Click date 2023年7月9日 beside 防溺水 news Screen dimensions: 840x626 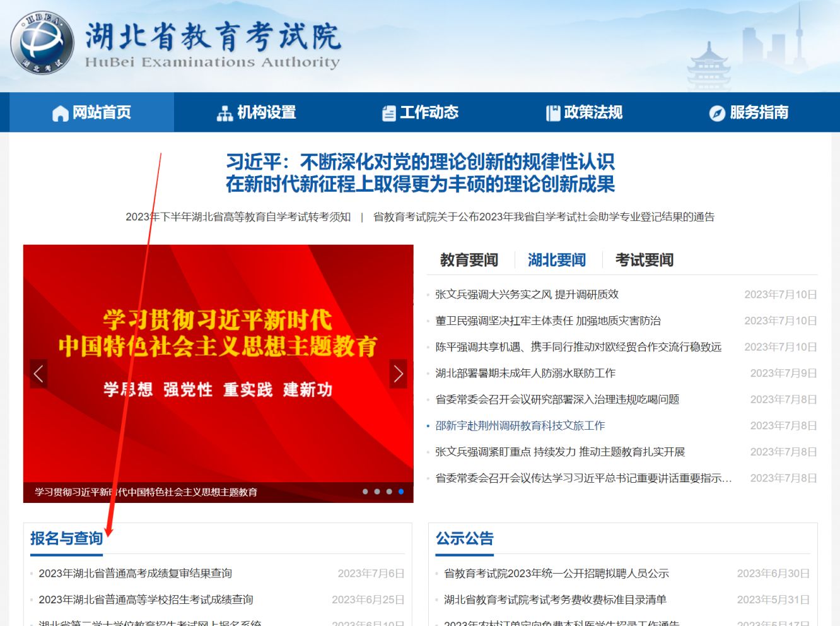click(783, 374)
